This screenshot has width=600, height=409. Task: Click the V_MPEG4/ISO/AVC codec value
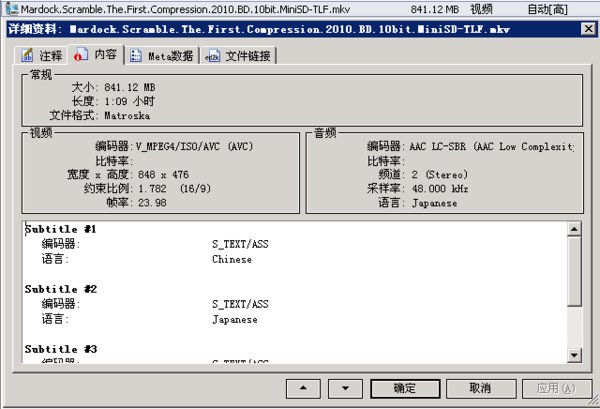coord(194,147)
